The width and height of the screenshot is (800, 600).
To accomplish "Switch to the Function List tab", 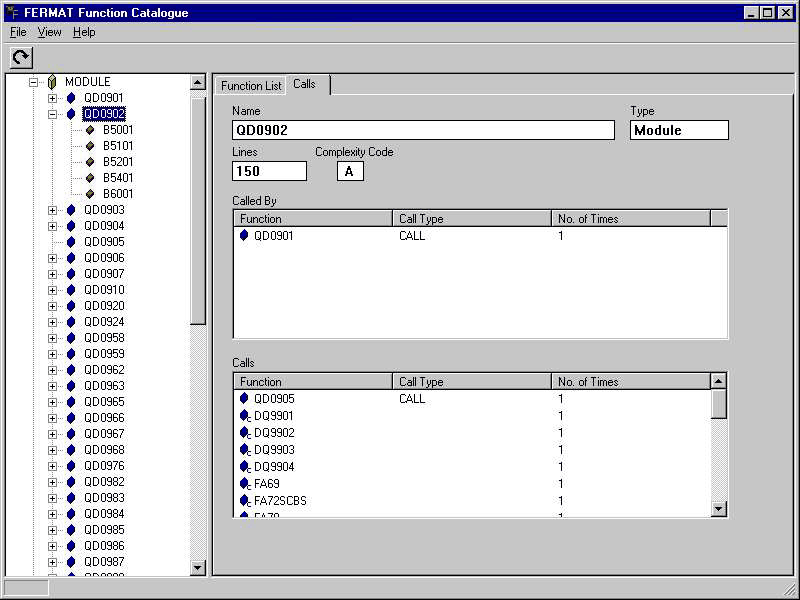I will point(251,86).
